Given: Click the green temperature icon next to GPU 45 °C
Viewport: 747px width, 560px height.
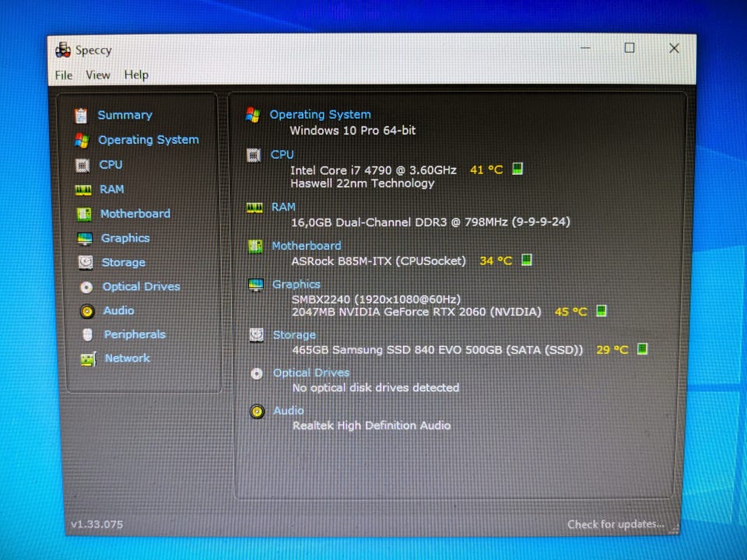Looking at the screenshot, I should (601, 310).
